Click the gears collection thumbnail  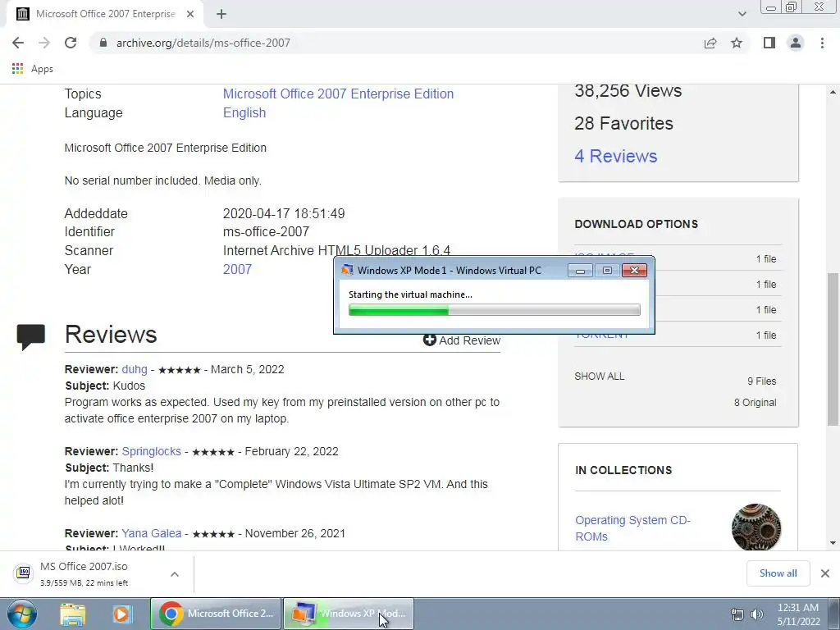click(756, 527)
